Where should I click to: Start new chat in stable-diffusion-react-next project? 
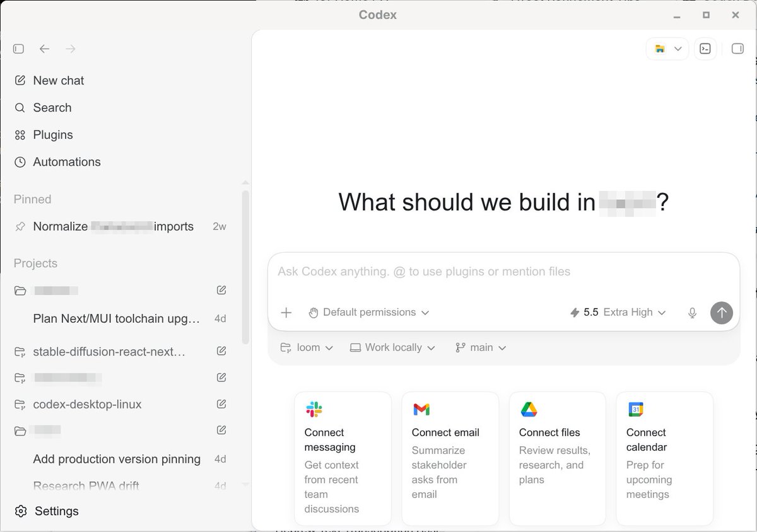coord(221,351)
